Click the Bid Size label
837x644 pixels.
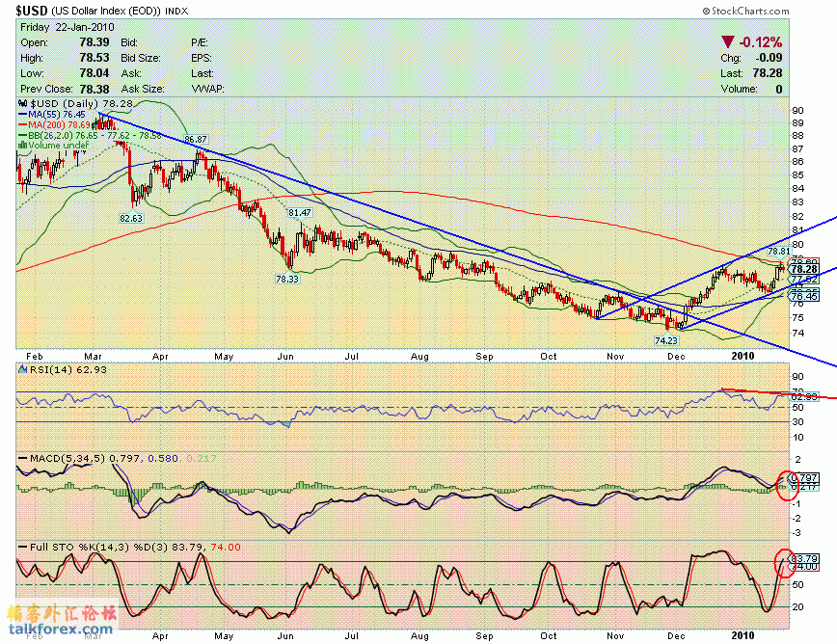(139, 58)
